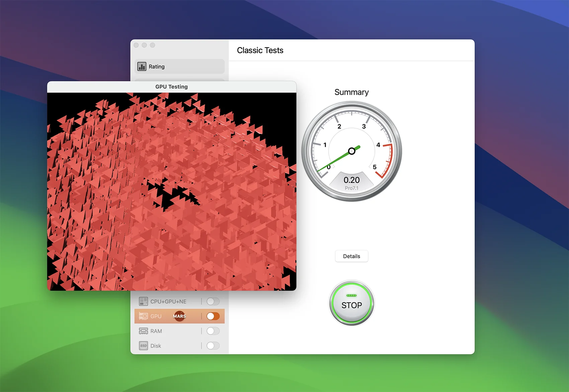Click the Summary heading above gauge
This screenshot has width=569, height=392.
click(x=351, y=92)
